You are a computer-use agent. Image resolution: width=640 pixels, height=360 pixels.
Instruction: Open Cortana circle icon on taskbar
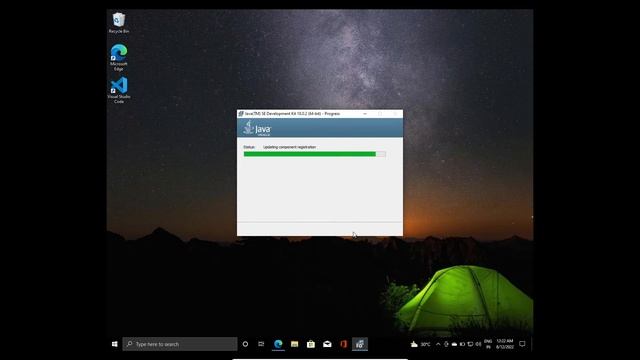245,344
